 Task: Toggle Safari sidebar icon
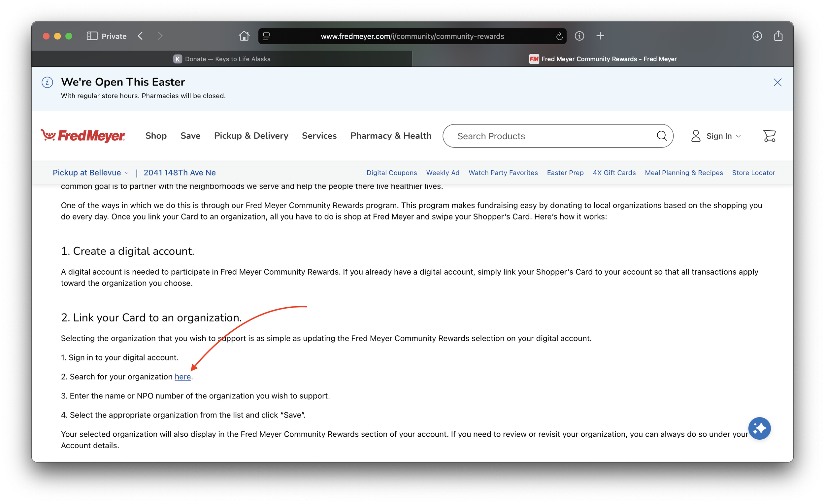[92, 36]
